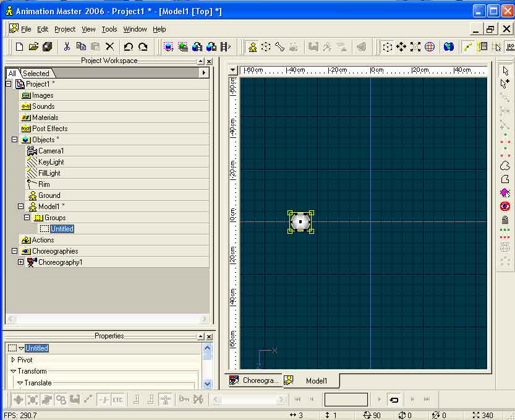Toggle the Hide (eye with red circle) tool
515x420 pixels.
coord(505,206)
